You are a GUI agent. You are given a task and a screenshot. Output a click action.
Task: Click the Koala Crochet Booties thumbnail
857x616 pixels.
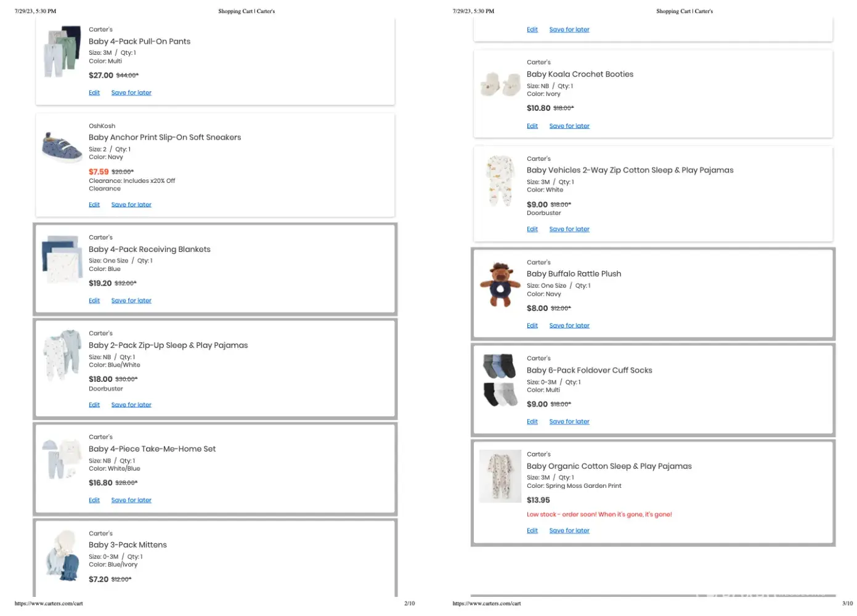tap(500, 84)
